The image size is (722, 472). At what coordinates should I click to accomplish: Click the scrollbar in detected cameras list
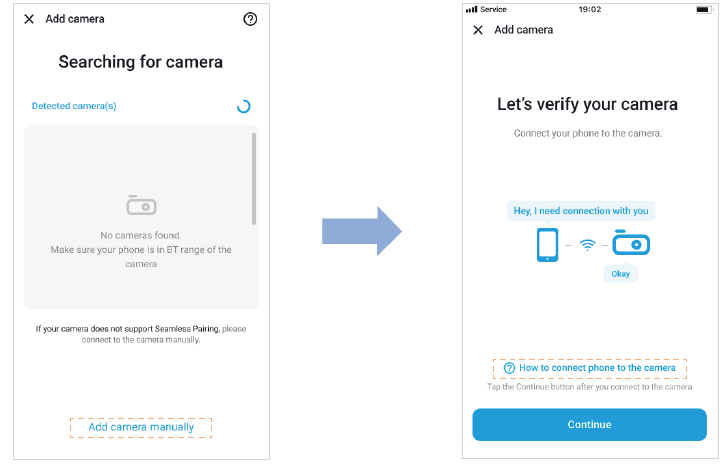(254, 178)
